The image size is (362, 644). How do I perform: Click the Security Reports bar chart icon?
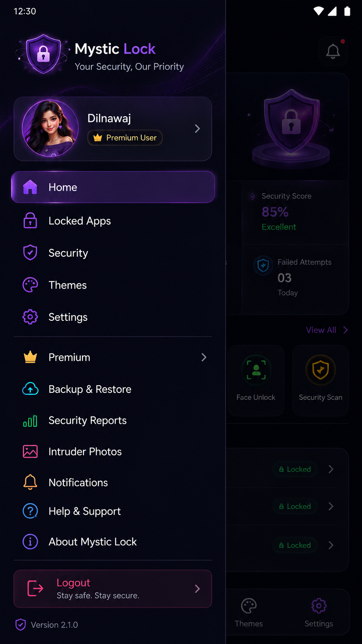[30, 421]
